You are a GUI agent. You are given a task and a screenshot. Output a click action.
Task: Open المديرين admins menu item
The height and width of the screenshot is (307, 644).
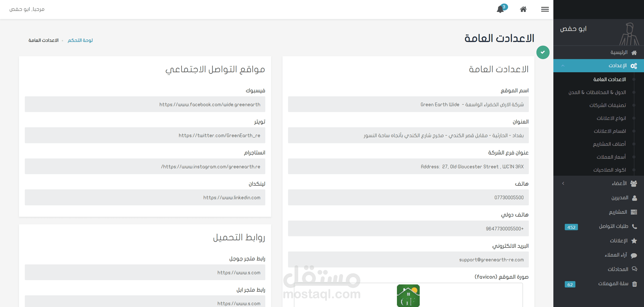click(620, 198)
